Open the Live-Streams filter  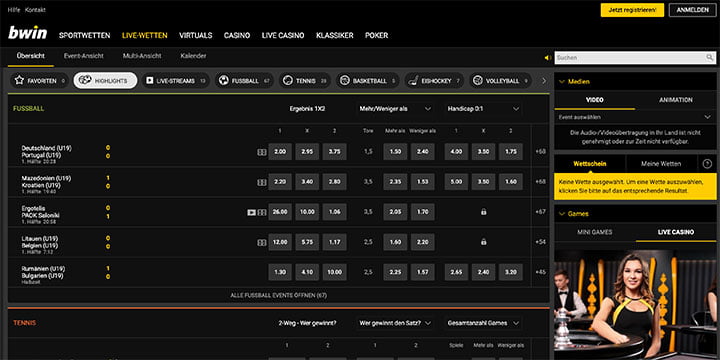(x=175, y=81)
